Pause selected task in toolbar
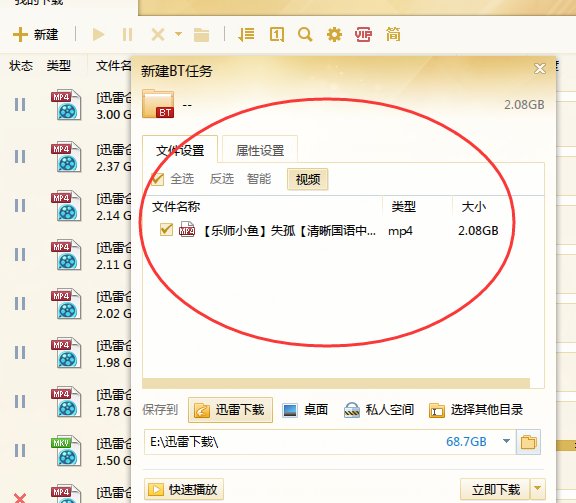This screenshot has height=503, width=576. (127, 35)
